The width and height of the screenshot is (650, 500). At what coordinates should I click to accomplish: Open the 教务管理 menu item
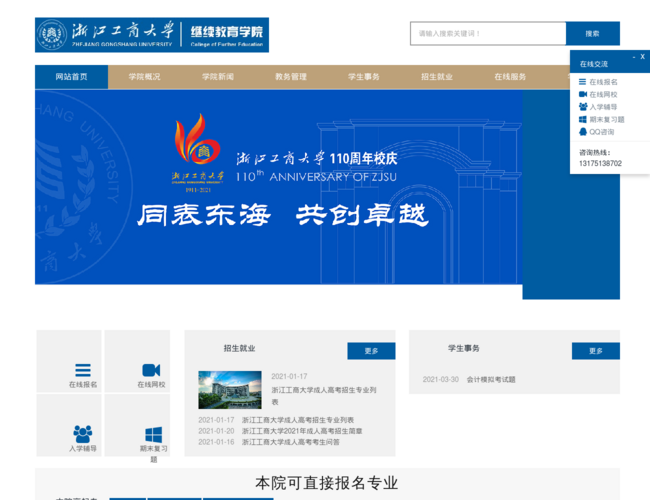click(291, 77)
